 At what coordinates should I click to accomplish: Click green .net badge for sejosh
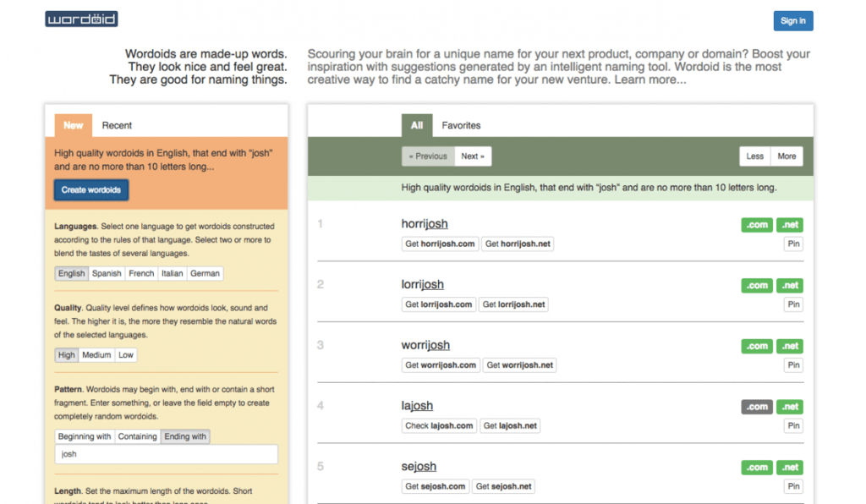(790, 468)
